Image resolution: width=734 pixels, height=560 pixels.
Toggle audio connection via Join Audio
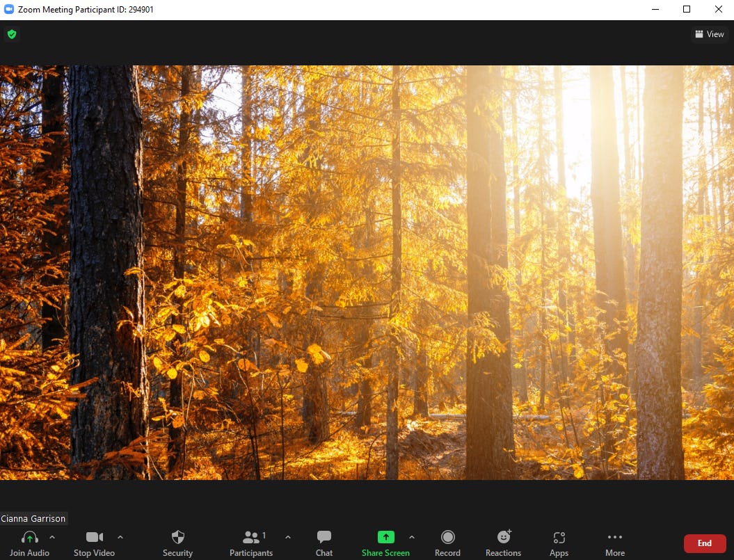pyautogui.click(x=29, y=543)
